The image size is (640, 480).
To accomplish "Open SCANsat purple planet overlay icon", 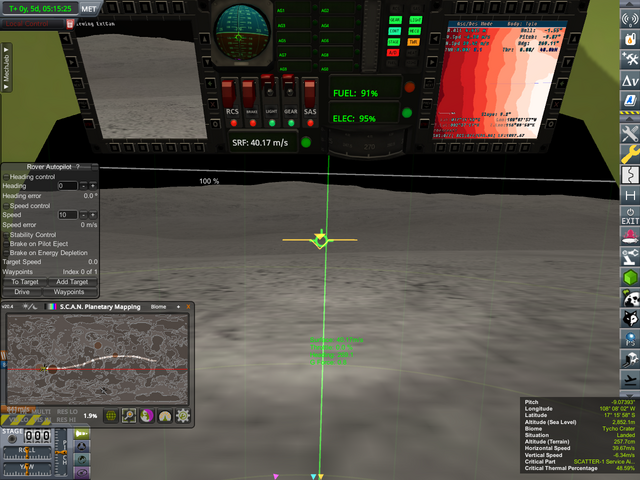I will click(x=147, y=416).
